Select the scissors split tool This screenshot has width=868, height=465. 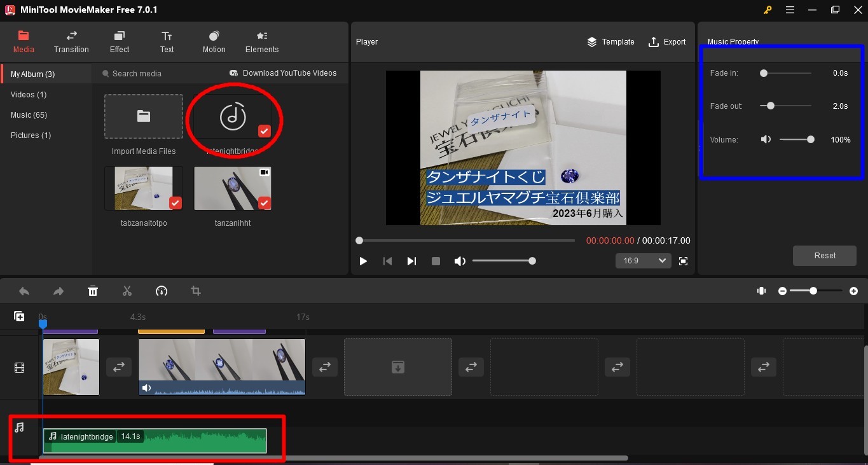(x=127, y=291)
